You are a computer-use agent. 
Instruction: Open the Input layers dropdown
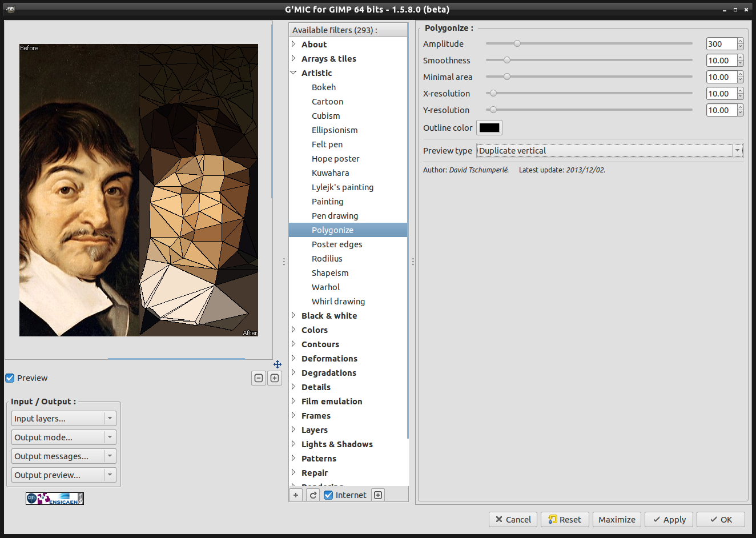coord(64,419)
